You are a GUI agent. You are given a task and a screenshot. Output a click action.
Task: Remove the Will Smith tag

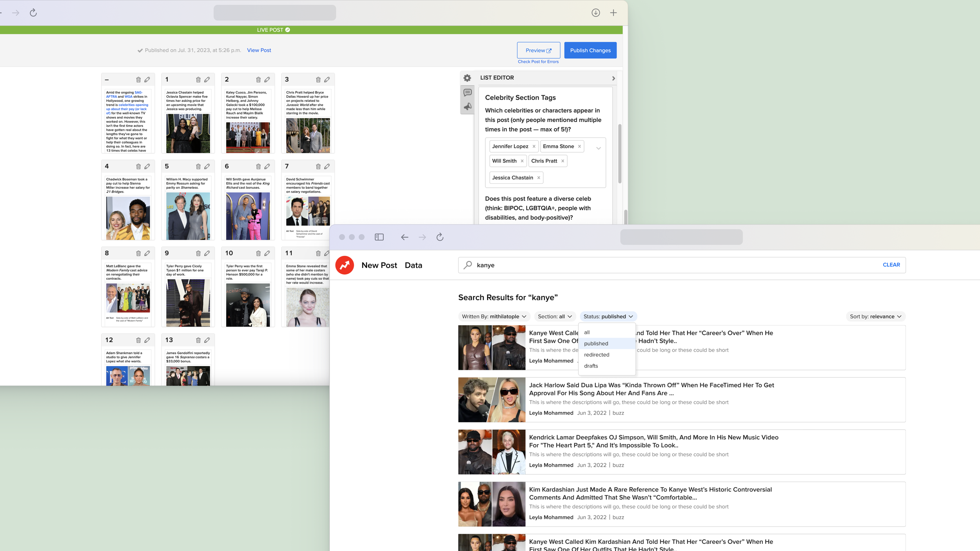tap(522, 161)
